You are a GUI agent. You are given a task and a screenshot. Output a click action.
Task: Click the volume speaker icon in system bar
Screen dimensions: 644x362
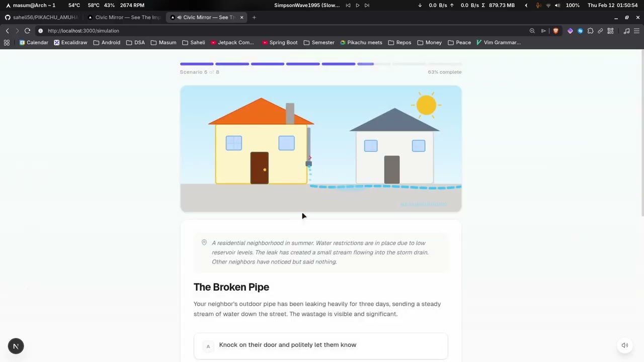click(558, 5)
